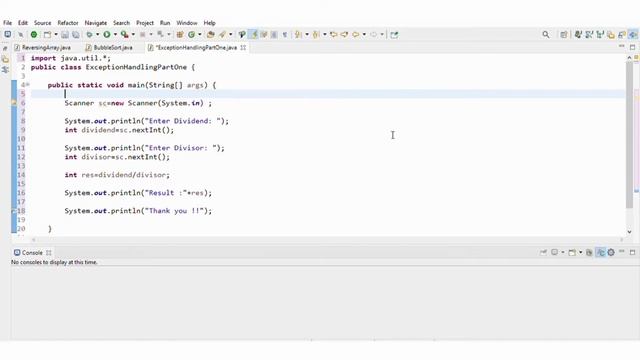Open the Help menu

coord(209,23)
